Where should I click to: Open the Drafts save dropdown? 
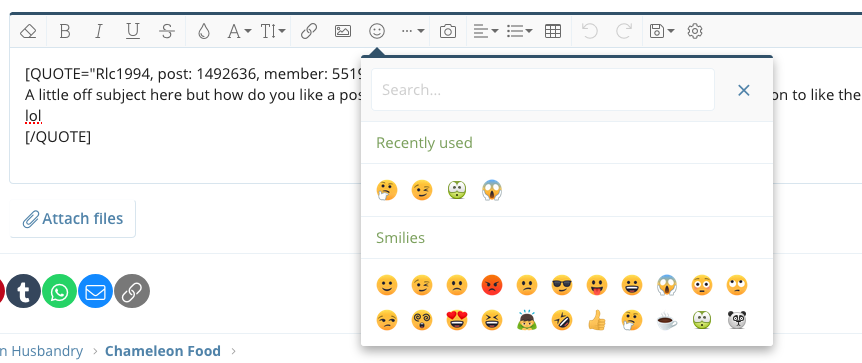coord(661,31)
